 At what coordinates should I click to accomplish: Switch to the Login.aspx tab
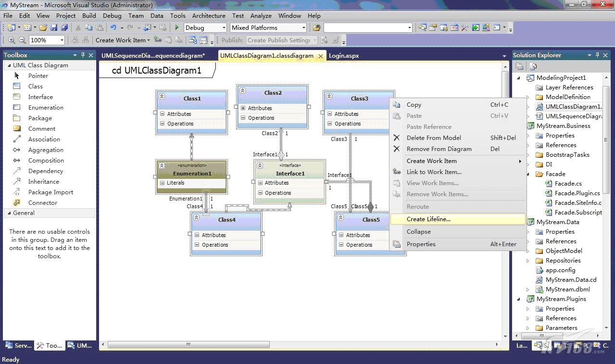coord(344,56)
